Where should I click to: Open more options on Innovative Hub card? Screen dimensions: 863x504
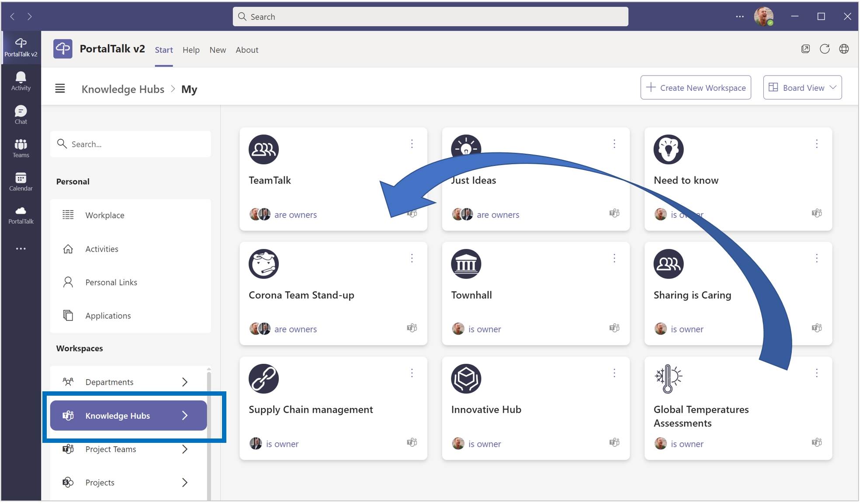pyautogui.click(x=614, y=373)
